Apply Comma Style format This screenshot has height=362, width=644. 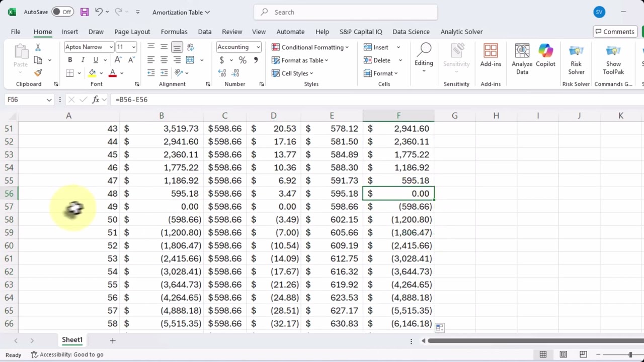[x=256, y=60]
